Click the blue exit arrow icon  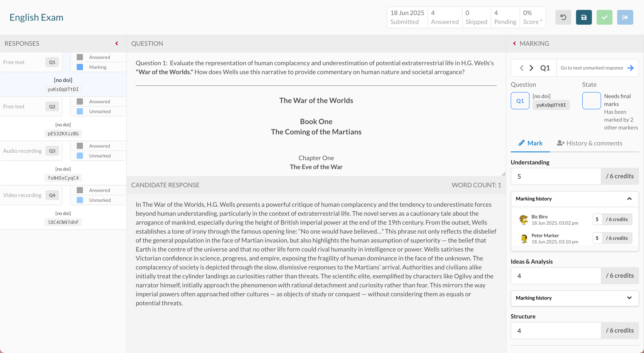click(x=625, y=17)
